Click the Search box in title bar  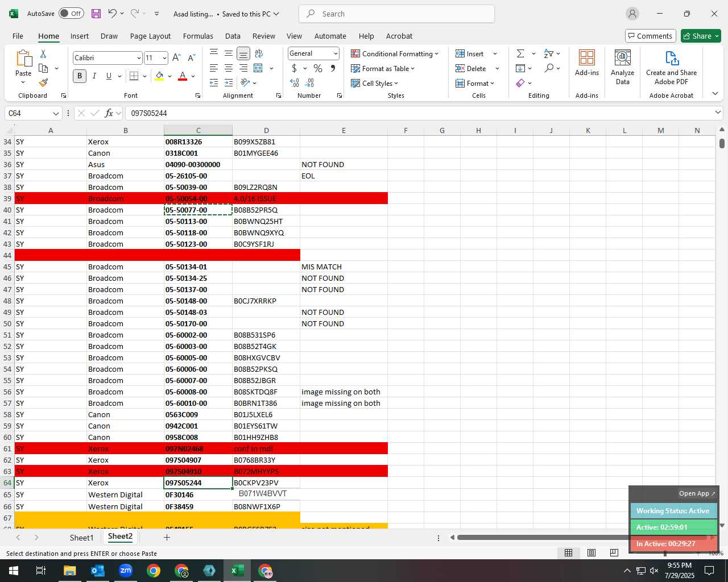pyautogui.click(x=396, y=14)
